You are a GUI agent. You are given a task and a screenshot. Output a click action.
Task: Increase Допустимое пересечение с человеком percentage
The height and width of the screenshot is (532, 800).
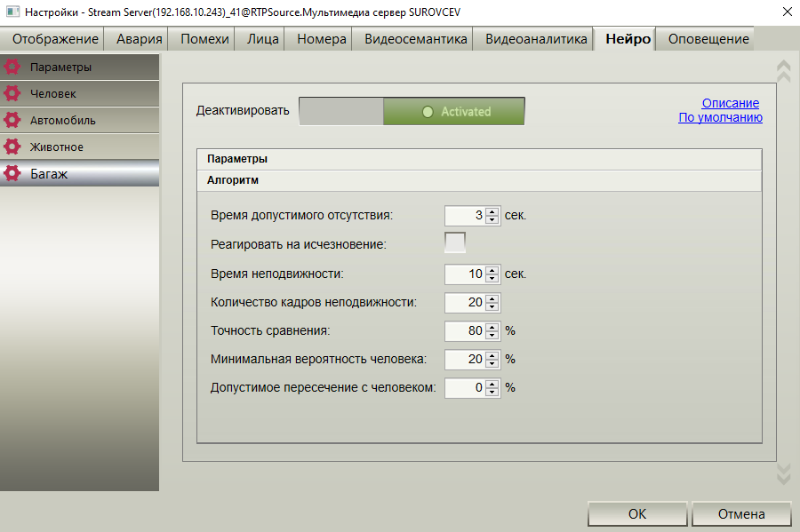click(x=492, y=385)
